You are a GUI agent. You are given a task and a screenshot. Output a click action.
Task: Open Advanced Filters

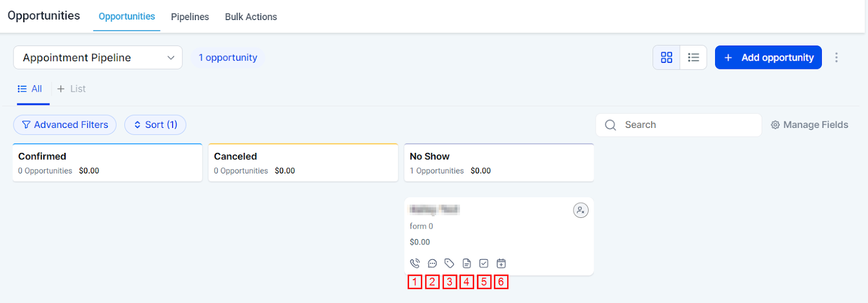click(65, 125)
